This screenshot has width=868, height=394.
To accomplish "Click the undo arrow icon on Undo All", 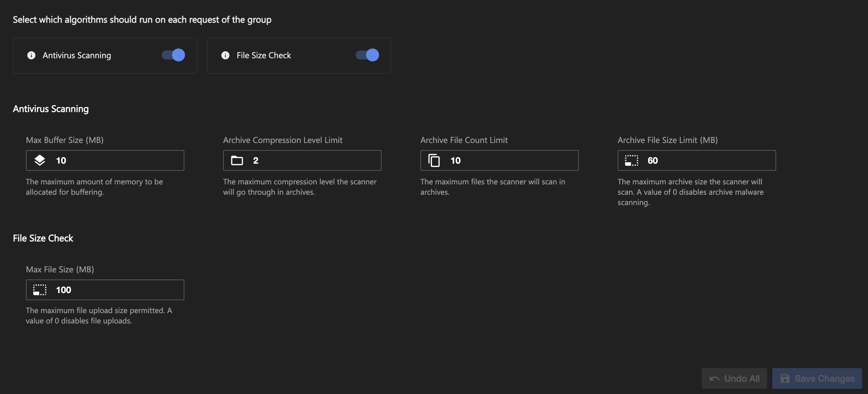I will [714, 379].
